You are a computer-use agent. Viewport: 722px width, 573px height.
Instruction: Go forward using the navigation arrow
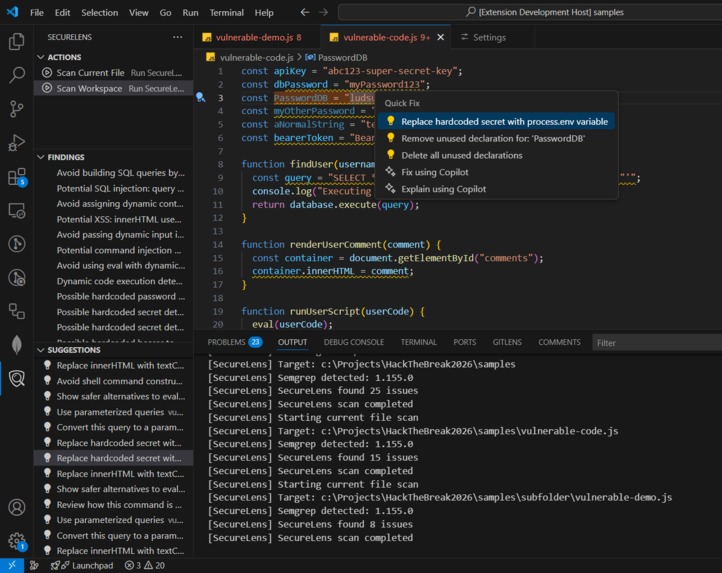click(x=324, y=12)
